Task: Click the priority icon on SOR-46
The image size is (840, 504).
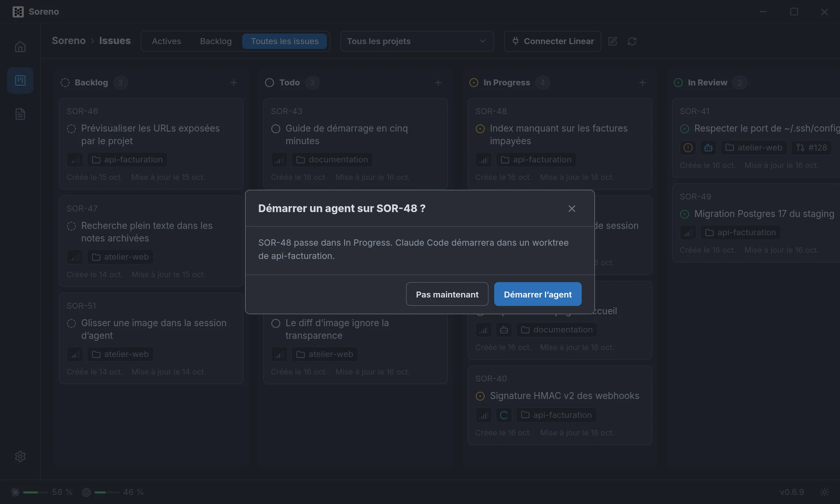Action: pyautogui.click(x=75, y=160)
